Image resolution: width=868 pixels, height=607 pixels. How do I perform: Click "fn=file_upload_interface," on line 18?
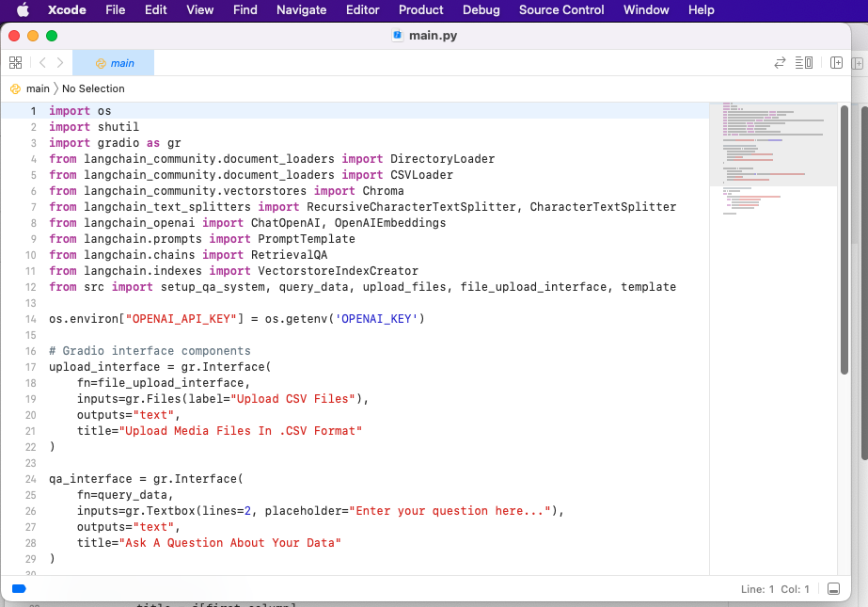[x=164, y=383]
